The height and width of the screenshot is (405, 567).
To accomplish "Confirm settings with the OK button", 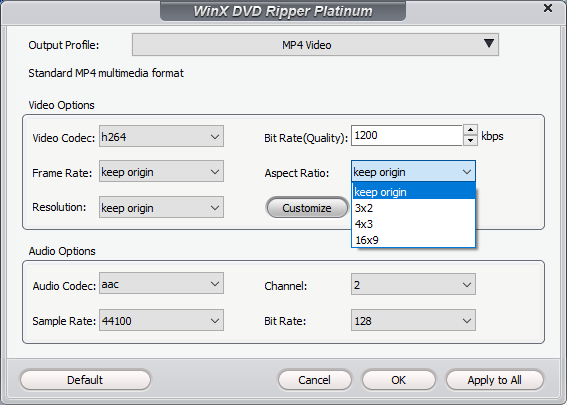I will [398, 380].
